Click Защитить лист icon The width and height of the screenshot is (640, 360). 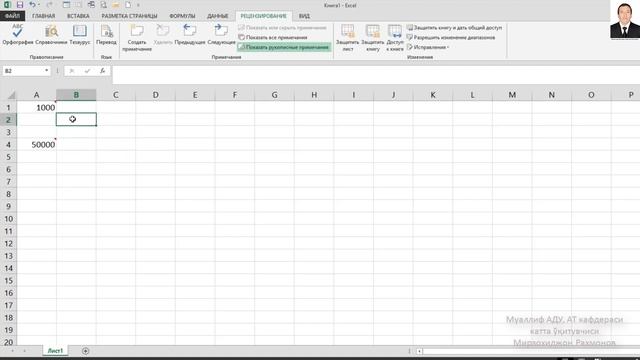coord(347,38)
